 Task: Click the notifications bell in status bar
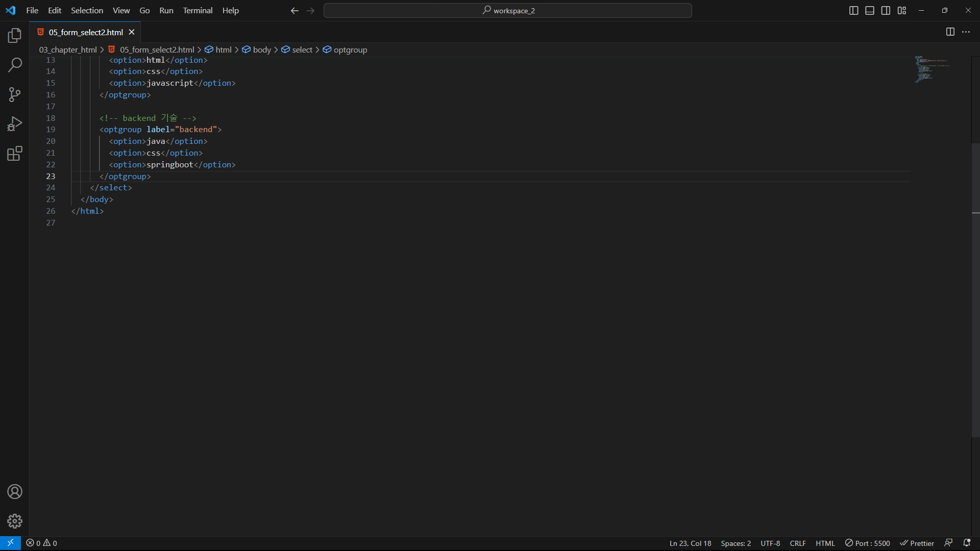click(967, 543)
